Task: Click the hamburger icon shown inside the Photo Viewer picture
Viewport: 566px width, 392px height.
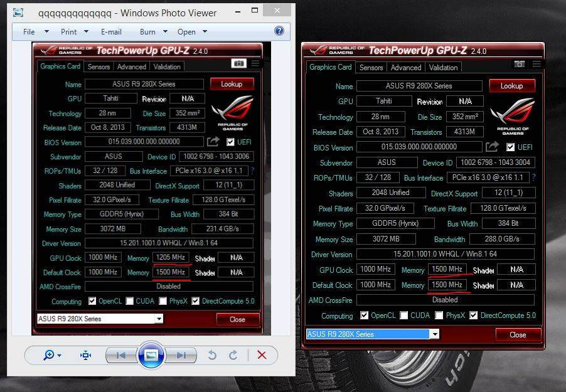Action: [255, 63]
